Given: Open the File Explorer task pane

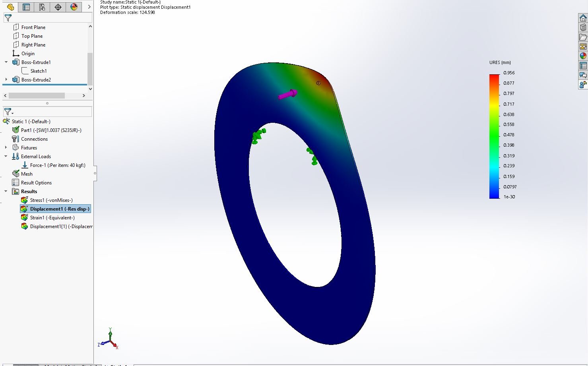Looking at the screenshot, I should tap(583, 37).
